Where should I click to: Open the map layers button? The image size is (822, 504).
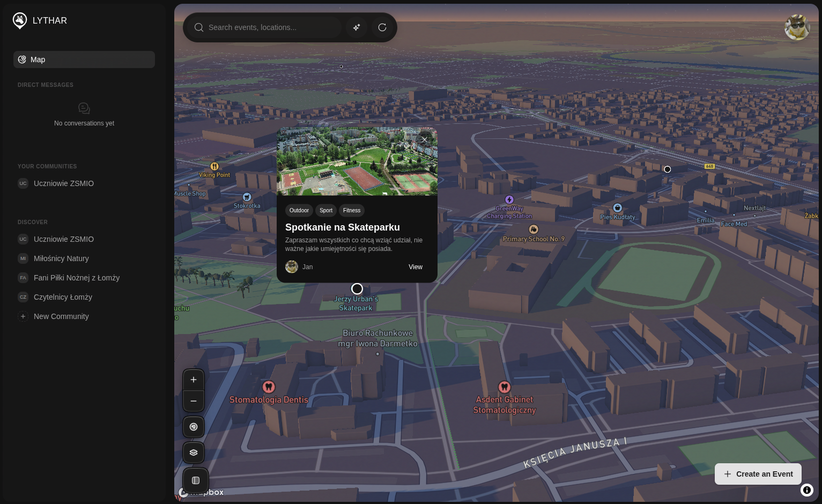click(194, 453)
